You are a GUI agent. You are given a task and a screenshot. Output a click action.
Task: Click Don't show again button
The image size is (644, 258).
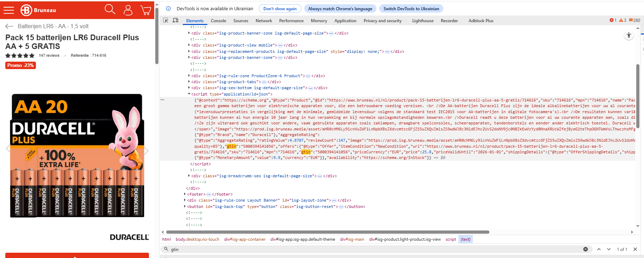click(x=280, y=8)
